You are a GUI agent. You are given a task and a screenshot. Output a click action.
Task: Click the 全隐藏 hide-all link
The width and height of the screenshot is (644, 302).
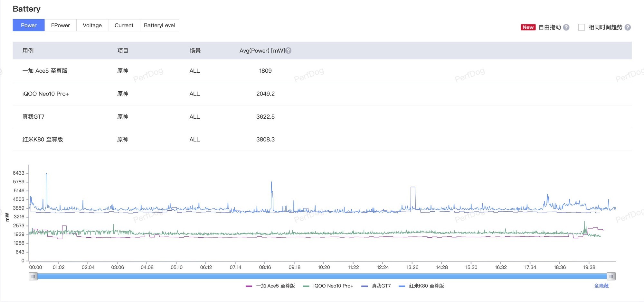coord(601,286)
